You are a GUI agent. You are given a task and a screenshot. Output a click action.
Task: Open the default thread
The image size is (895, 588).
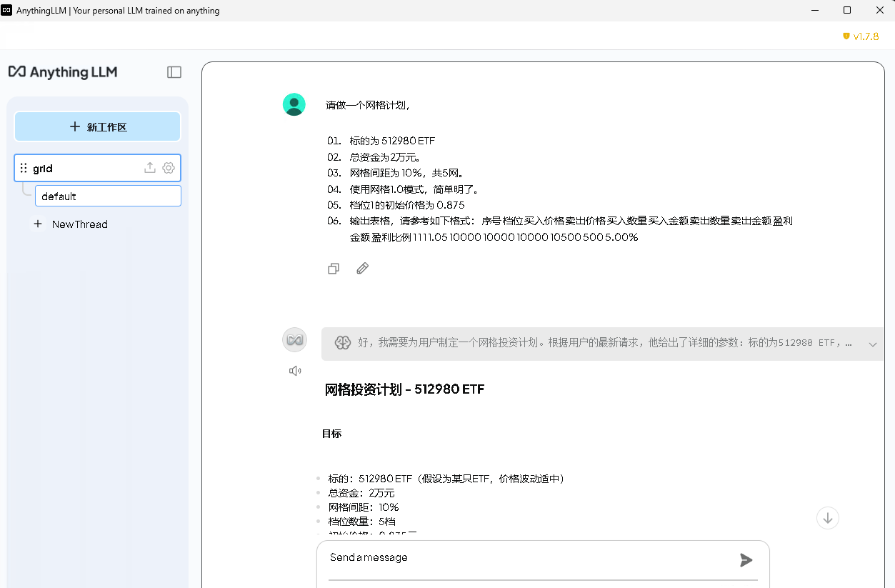coord(108,196)
